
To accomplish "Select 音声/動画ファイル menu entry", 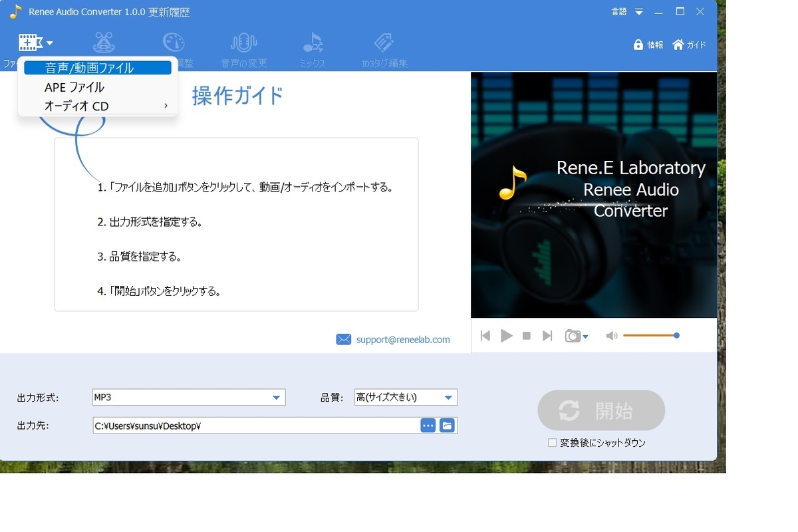I will pos(98,68).
